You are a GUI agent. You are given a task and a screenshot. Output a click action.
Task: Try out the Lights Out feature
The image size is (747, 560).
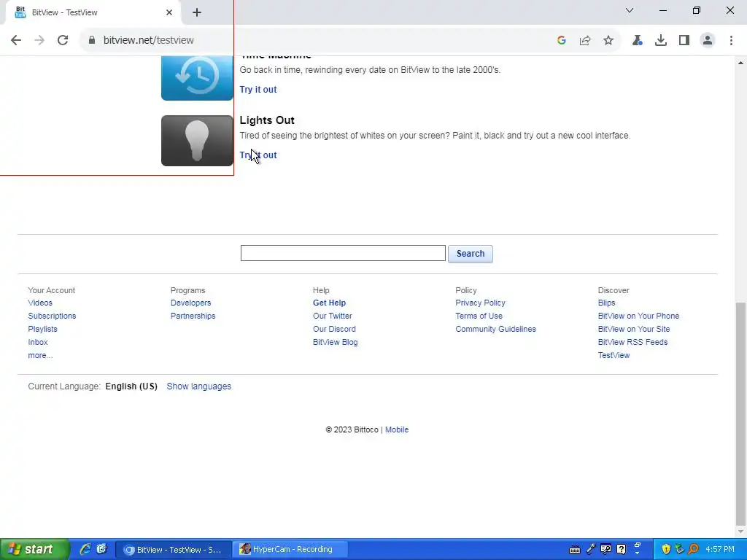(x=258, y=155)
